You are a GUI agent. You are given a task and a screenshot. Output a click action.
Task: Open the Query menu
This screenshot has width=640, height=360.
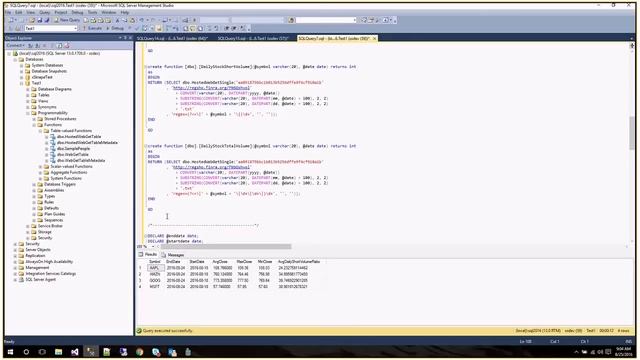(44, 13)
